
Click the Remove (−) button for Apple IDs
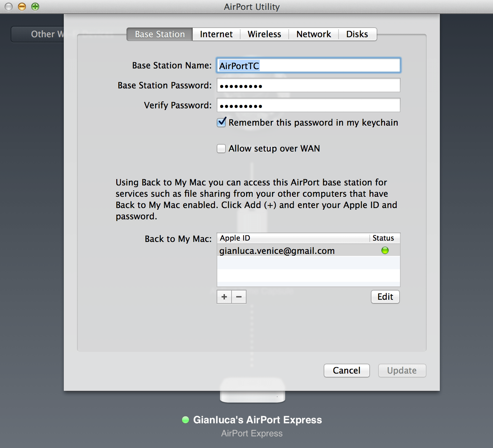[x=239, y=297]
